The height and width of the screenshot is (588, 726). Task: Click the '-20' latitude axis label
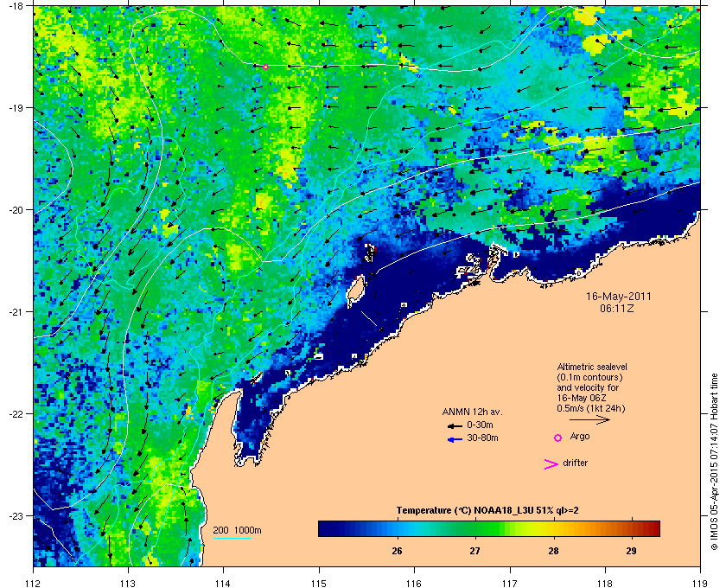tap(16, 210)
